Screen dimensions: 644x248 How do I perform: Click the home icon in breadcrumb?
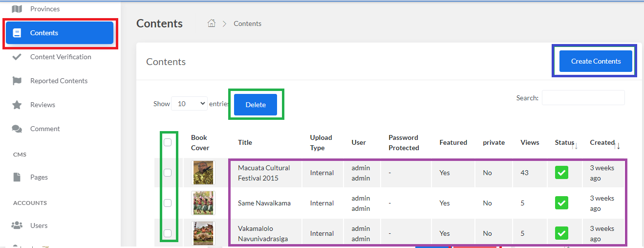point(212,23)
